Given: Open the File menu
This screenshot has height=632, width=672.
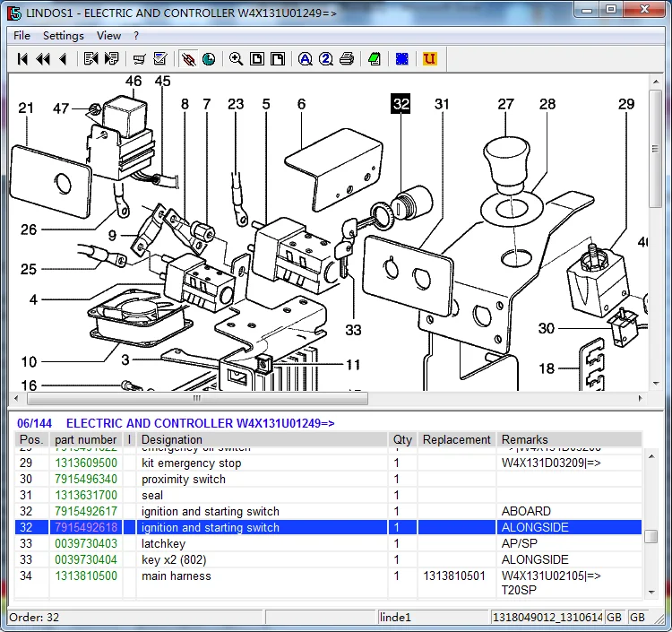Looking at the screenshot, I should click(x=22, y=36).
